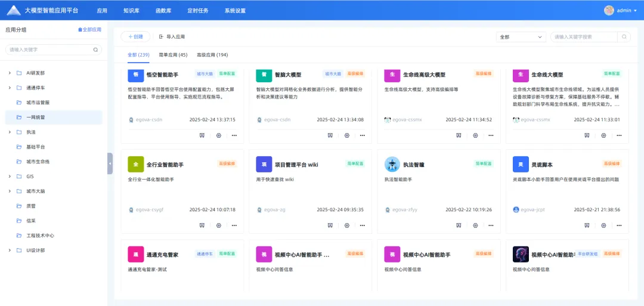Click the settings icon on 灵珑脚本 card
The image size is (644, 306).
click(x=603, y=225)
